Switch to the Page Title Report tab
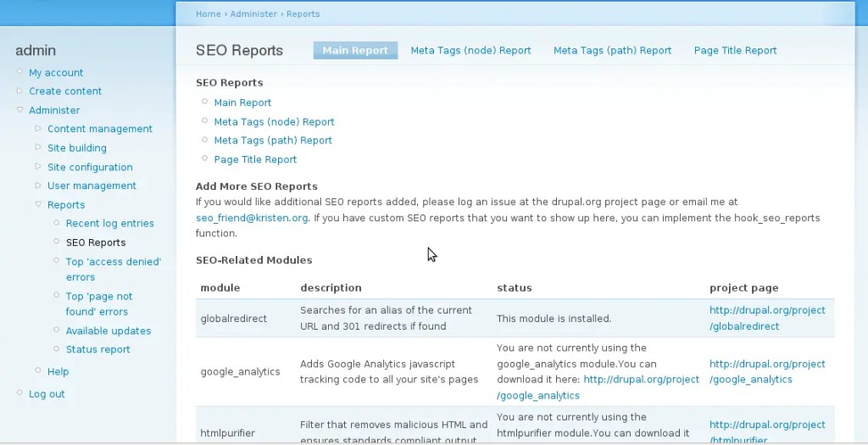The width and height of the screenshot is (868, 445). [x=735, y=50]
